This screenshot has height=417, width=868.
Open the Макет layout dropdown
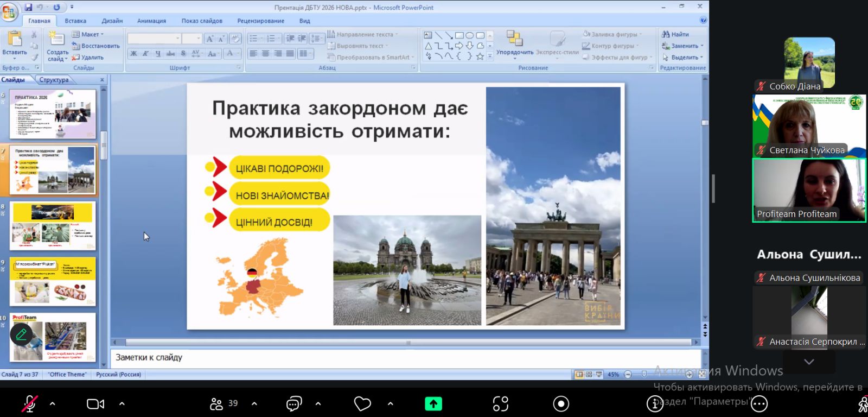click(90, 34)
